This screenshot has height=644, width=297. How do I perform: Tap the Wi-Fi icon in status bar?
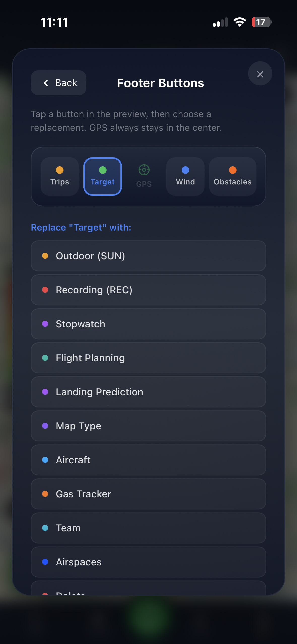(x=240, y=22)
